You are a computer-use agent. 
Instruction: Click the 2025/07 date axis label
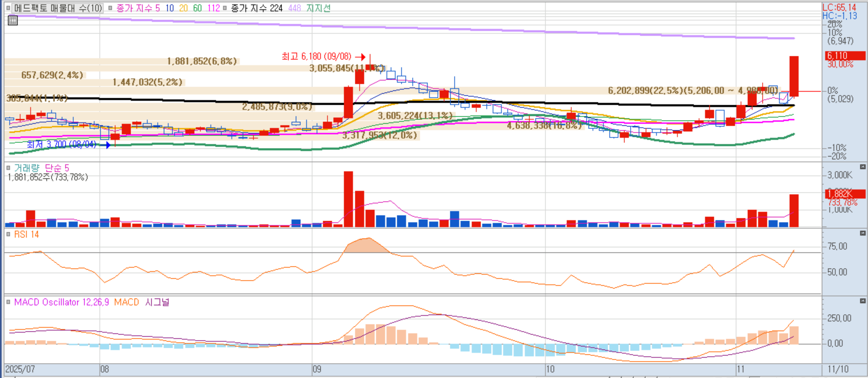(20, 369)
